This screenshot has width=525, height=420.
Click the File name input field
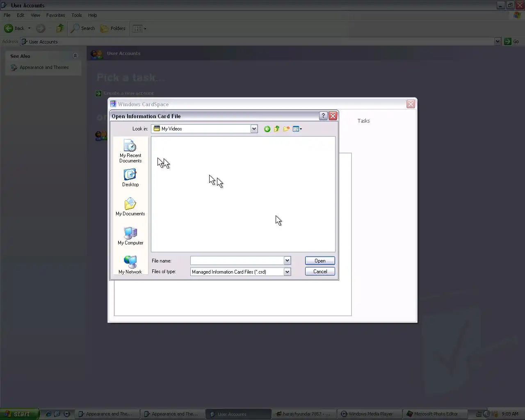237,260
